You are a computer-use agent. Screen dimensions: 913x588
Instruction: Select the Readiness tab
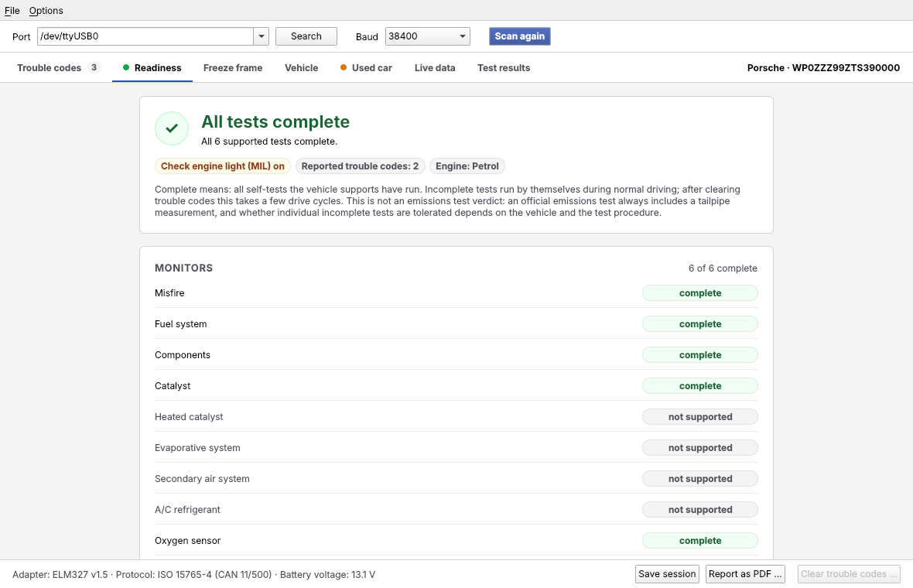(x=152, y=67)
